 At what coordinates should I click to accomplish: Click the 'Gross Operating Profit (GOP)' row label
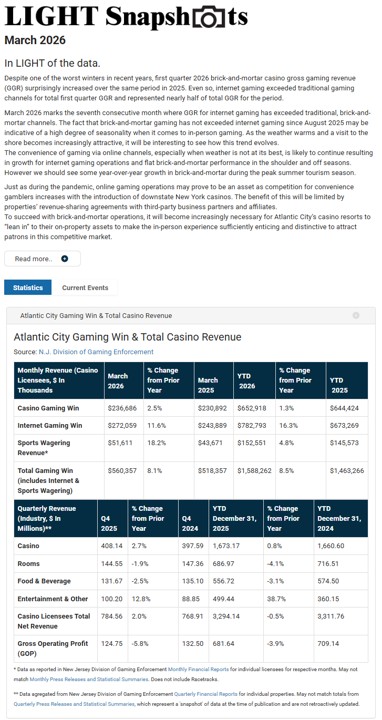(53, 648)
